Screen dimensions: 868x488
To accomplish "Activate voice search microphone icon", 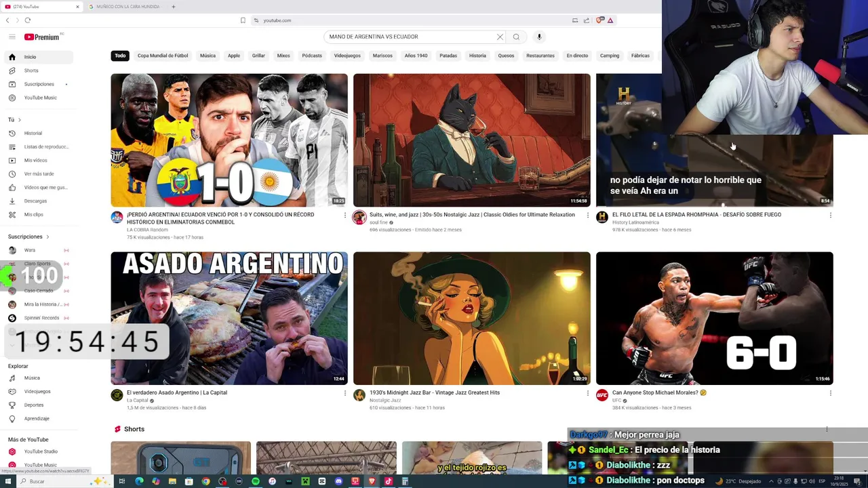I will coord(539,37).
